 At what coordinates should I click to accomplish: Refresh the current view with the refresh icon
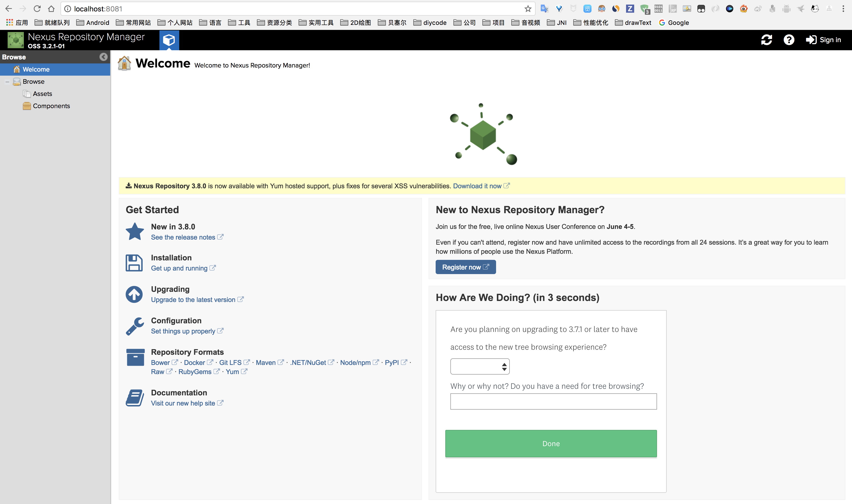point(766,40)
